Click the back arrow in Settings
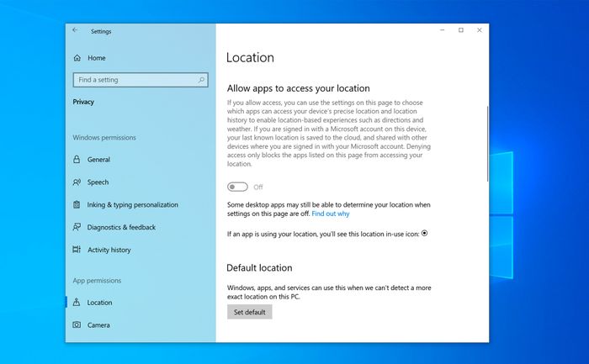This screenshot has height=364, width=589. pos(75,30)
